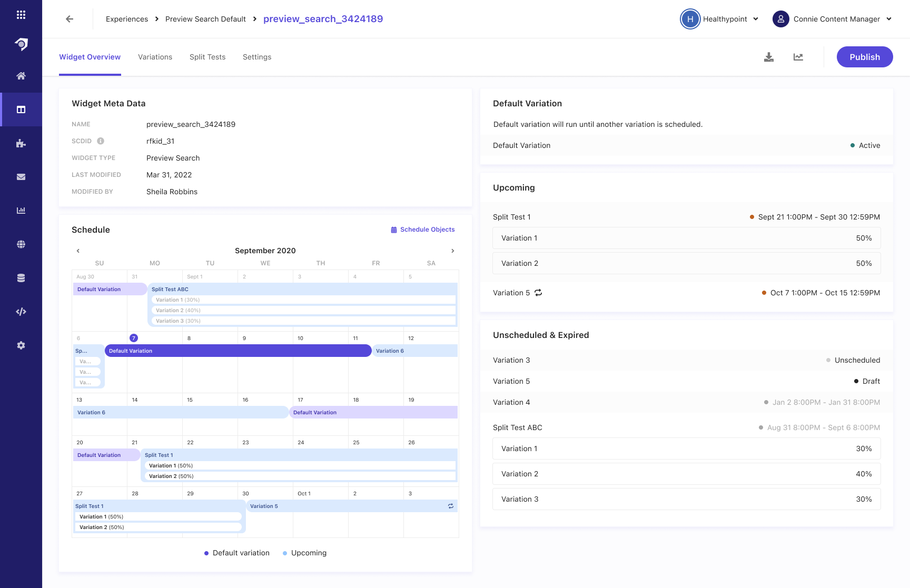Open the bar chart analytics sidebar icon
This screenshot has width=910, height=588.
tap(21, 211)
